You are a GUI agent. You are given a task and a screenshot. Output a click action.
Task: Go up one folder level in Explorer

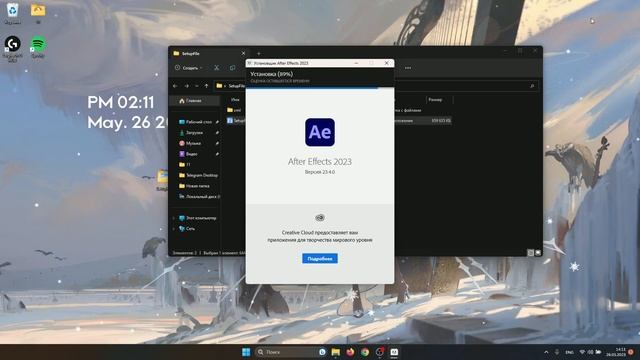coord(207,86)
